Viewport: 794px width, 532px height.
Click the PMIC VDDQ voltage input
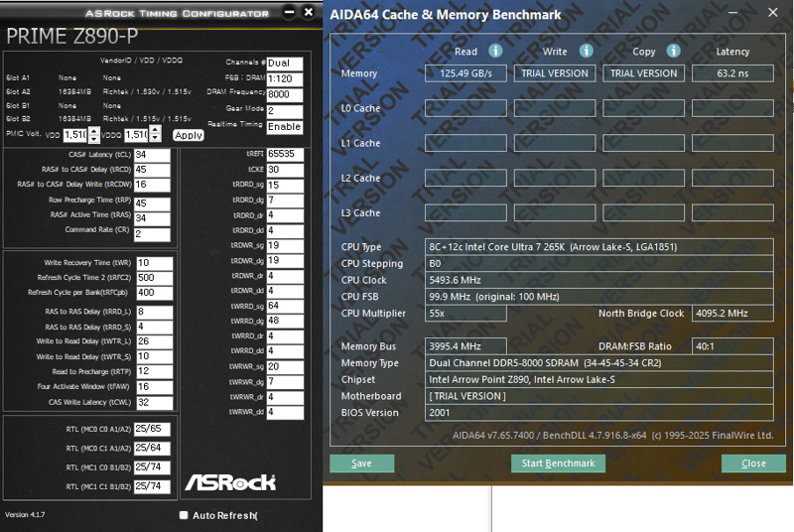pyautogui.click(x=137, y=135)
